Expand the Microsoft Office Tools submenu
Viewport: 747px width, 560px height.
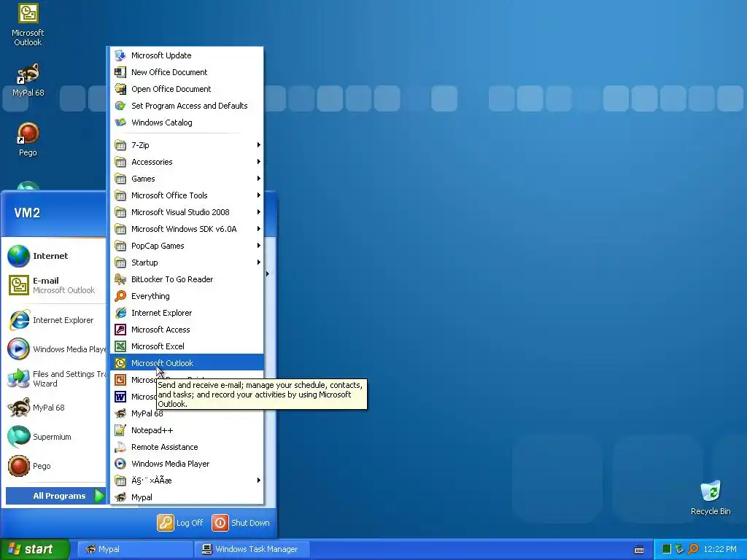[x=187, y=195]
